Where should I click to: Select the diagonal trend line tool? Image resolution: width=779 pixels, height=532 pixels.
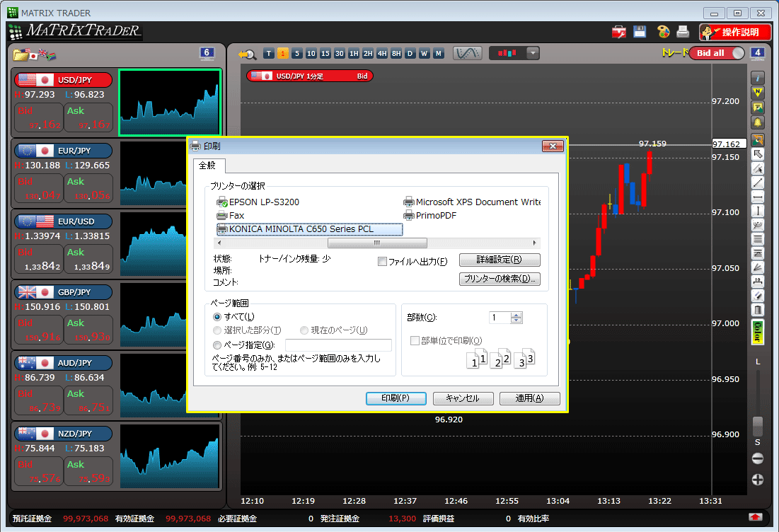coord(758,183)
